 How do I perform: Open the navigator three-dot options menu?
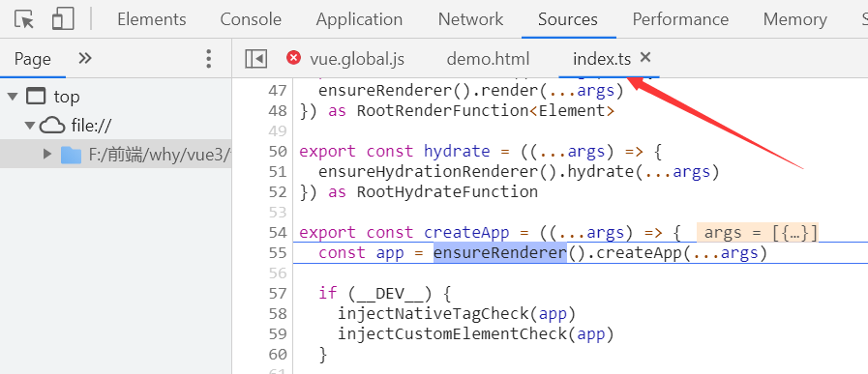point(208,59)
